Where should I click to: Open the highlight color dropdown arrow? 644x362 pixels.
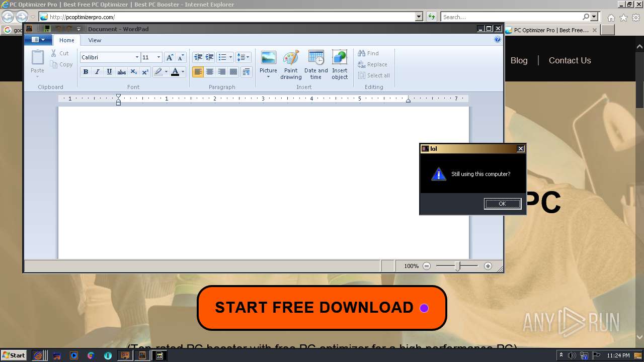pos(166,72)
